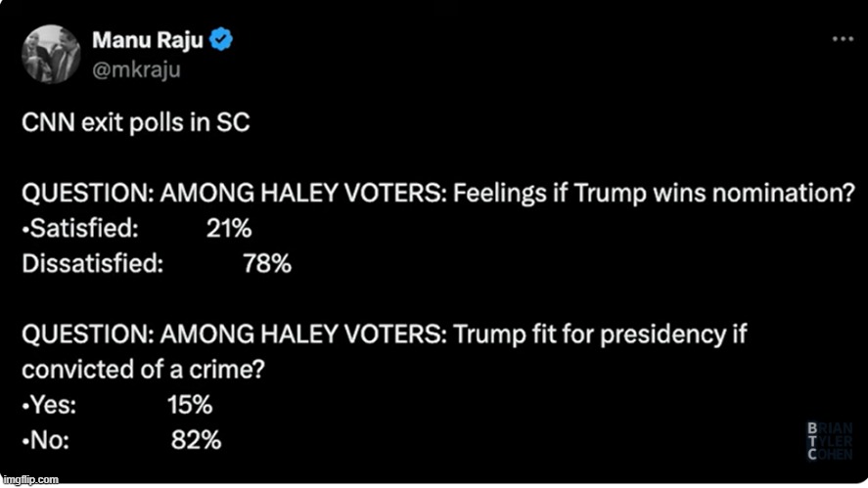
Task: Click the 82% no result
Action: pyautogui.click(x=196, y=440)
